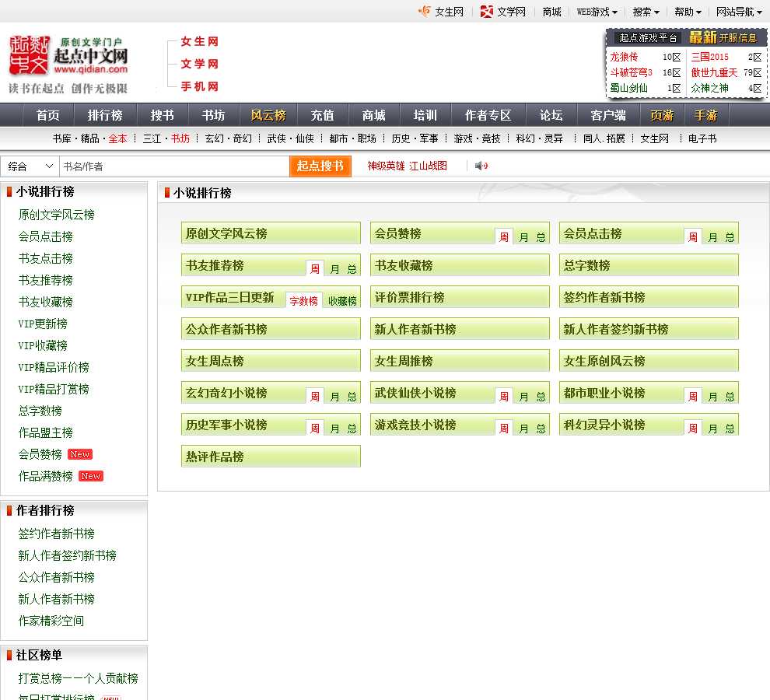Click New badge next to 作品满赞榜
This screenshot has height=700, width=770.
[x=91, y=476]
